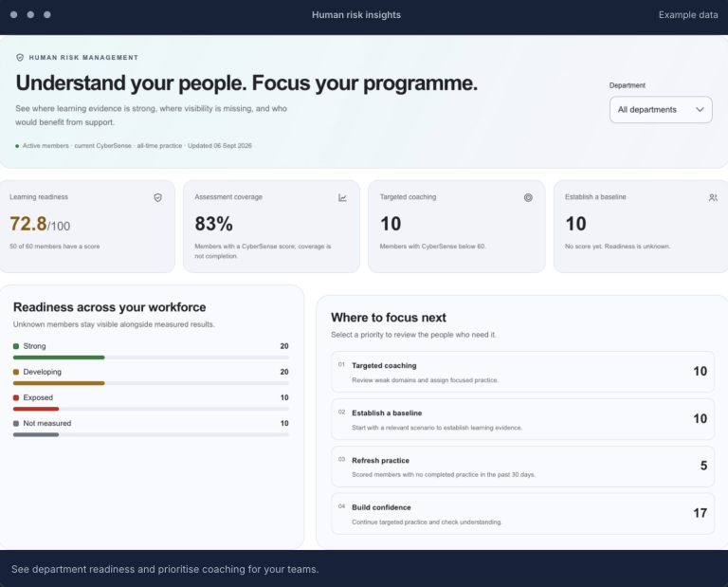Click the 'Understand your people' main headline

click(x=246, y=83)
